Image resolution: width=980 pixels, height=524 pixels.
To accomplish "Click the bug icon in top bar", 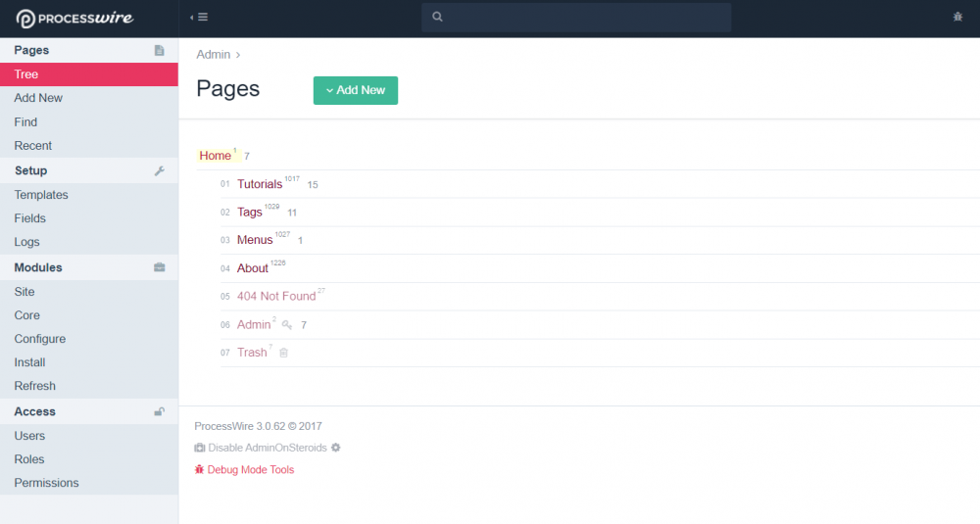I will tap(957, 17).
